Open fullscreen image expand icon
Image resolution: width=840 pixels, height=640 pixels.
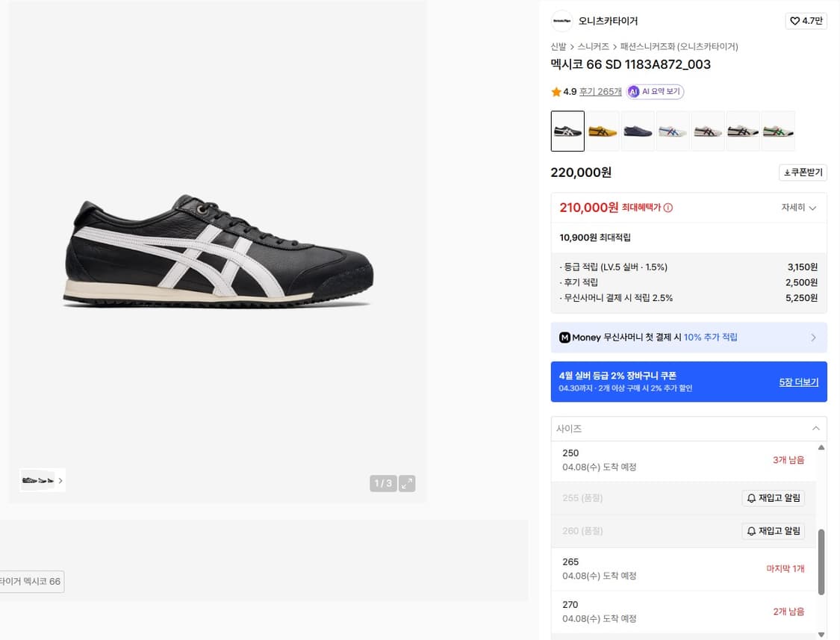coord(407,483)
